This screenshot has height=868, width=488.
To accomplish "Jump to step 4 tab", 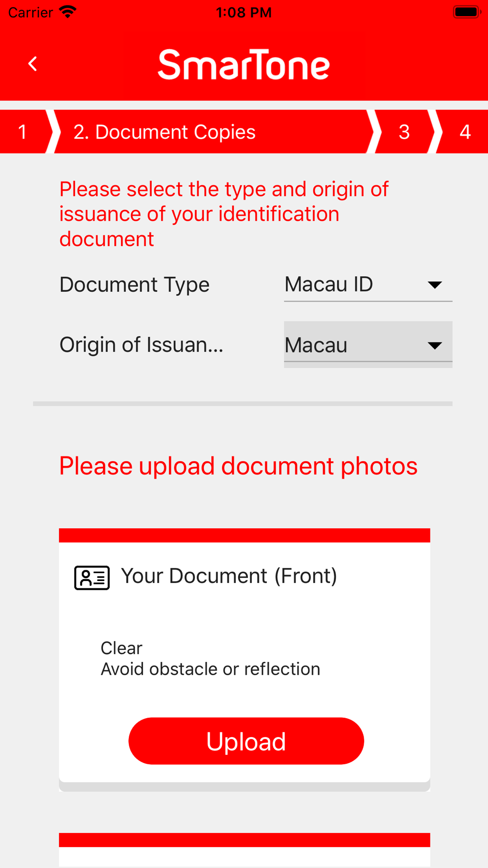I will click(465, 132).
